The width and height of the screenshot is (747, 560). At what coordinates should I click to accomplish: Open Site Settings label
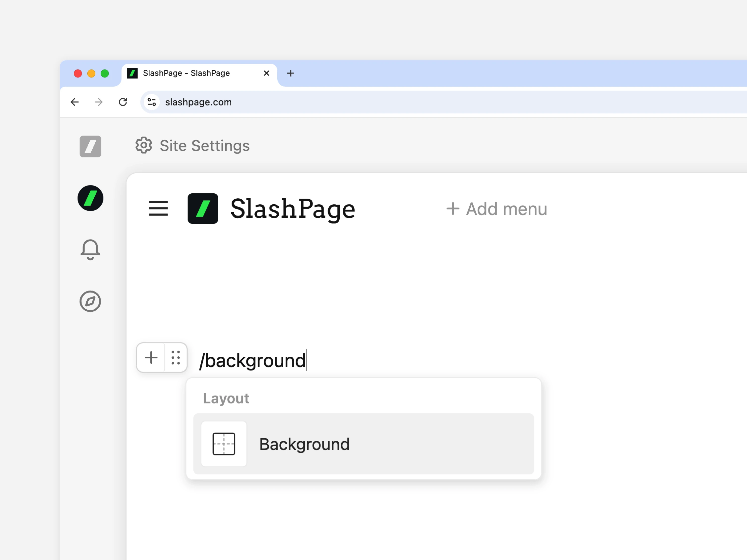(x=204, y=146)
